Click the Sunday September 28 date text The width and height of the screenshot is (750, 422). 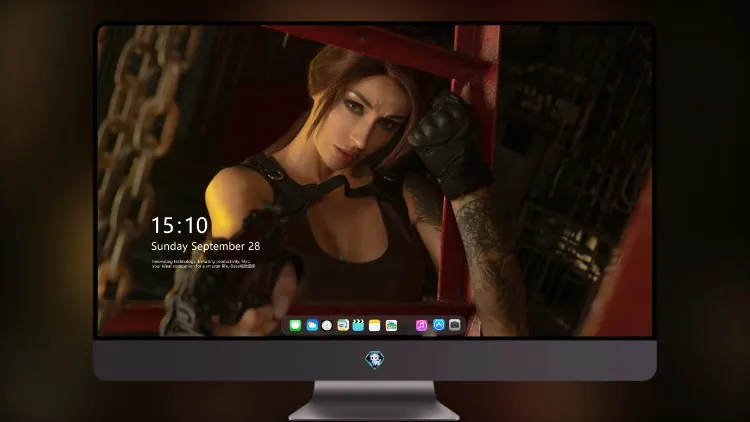tap(206, 246)
